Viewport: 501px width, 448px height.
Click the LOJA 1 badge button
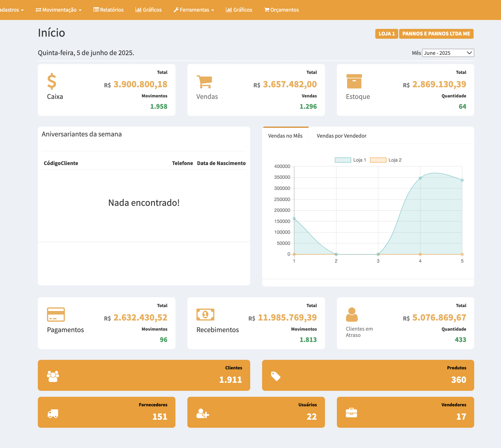(x=386, y=34)
